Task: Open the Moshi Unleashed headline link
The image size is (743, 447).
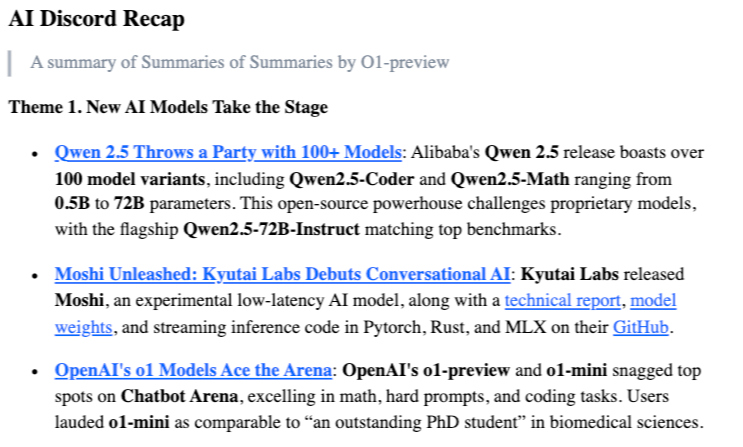Action: point(283,274)
